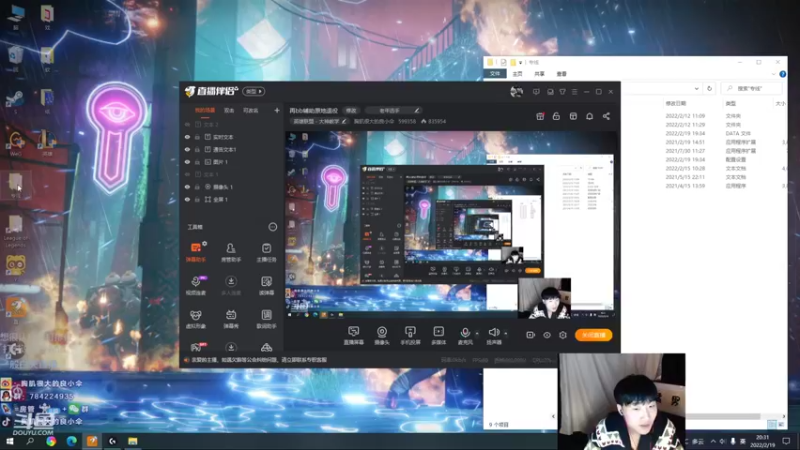
Task: Open the 共享 ribbon tab in Explorer
Action: [539, 74]
